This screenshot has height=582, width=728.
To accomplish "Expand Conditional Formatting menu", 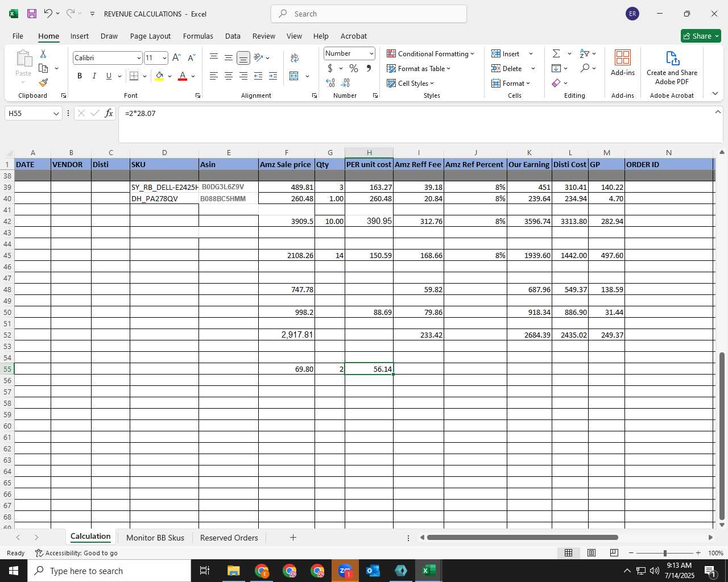I will click(x=431, y=53).
